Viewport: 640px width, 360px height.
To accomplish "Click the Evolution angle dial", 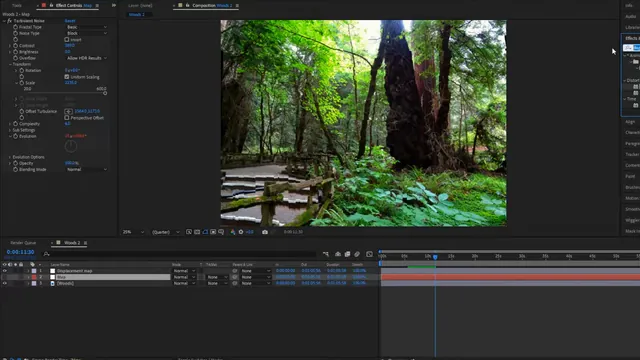I will (71, 146).
